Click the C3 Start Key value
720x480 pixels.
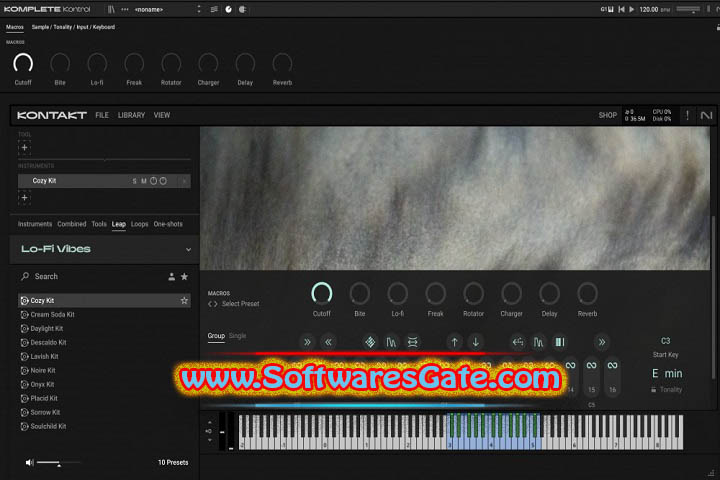(x=665, y=341)
